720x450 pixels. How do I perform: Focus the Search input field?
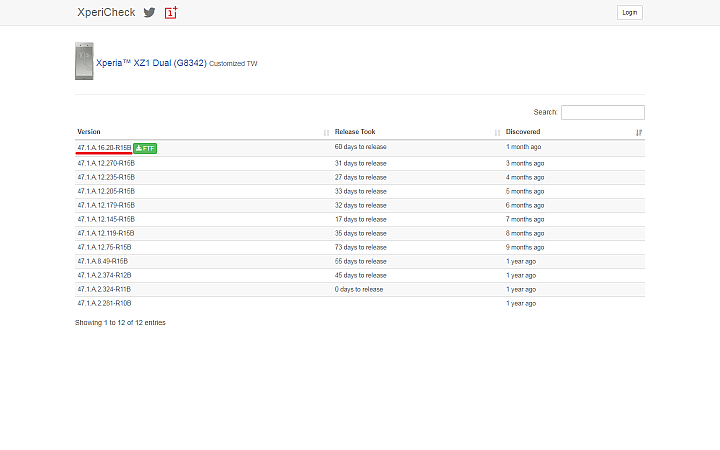pos(602,112)
